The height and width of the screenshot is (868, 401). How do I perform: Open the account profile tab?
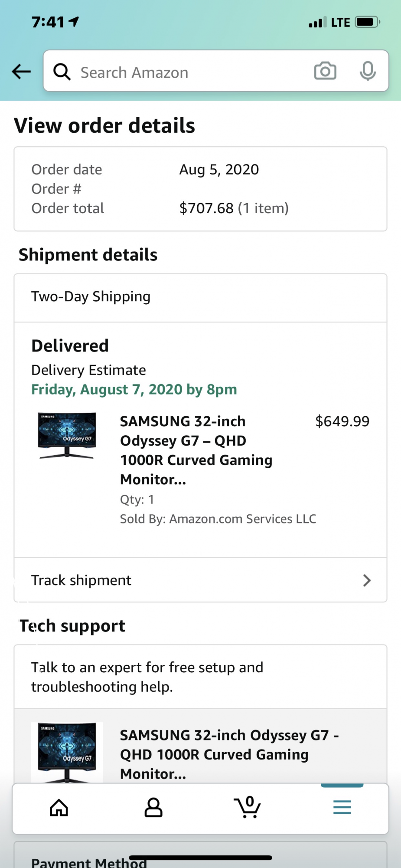(x=153, y=808)
